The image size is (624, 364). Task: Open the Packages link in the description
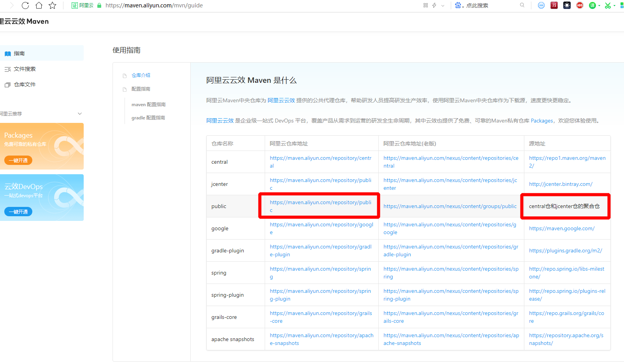(541, 121)
